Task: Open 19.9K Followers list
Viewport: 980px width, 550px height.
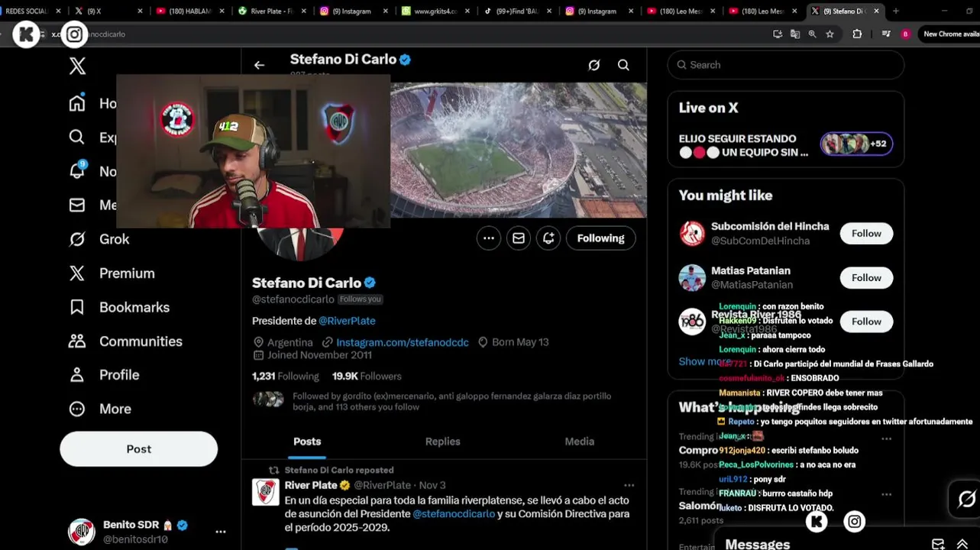Action: (x=367, y=376)
